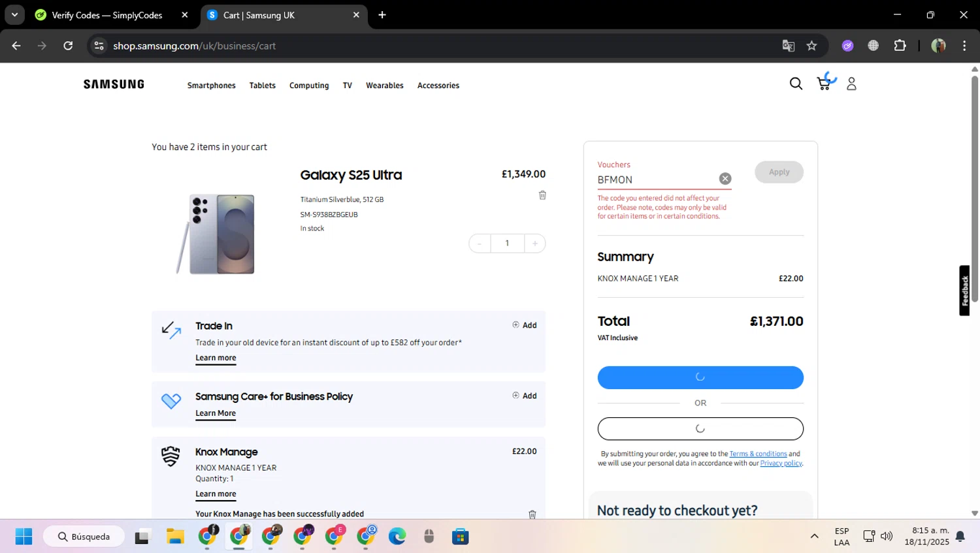Open the globe extension icon in toolbar
This screenshot has width=980, height=553.
point(874,46)
